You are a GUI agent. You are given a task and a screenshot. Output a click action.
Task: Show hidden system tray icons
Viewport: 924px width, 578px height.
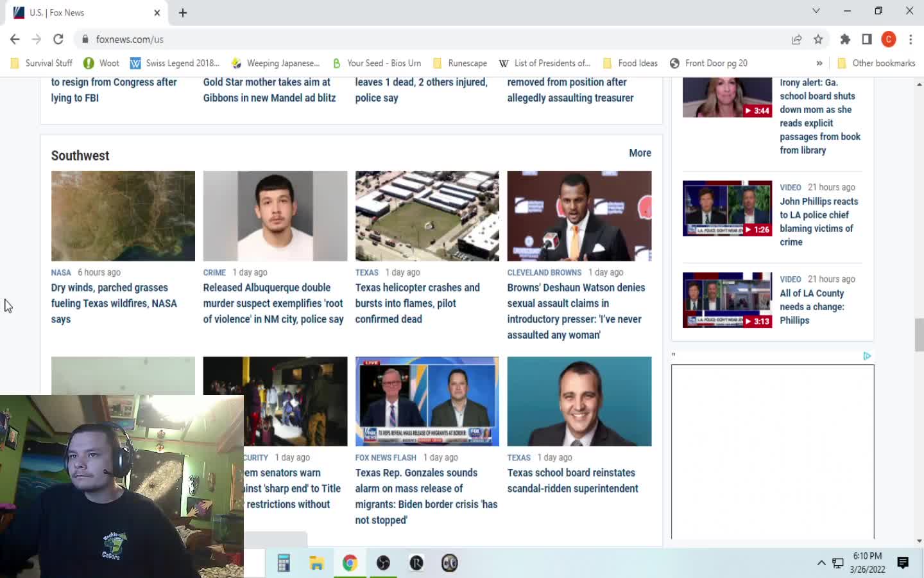point(821,563)
